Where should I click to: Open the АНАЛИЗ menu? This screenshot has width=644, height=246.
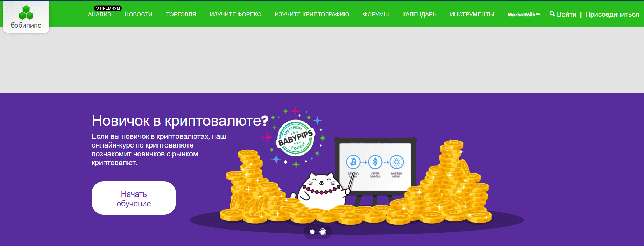pyautogui.click(x=99, y=14)
